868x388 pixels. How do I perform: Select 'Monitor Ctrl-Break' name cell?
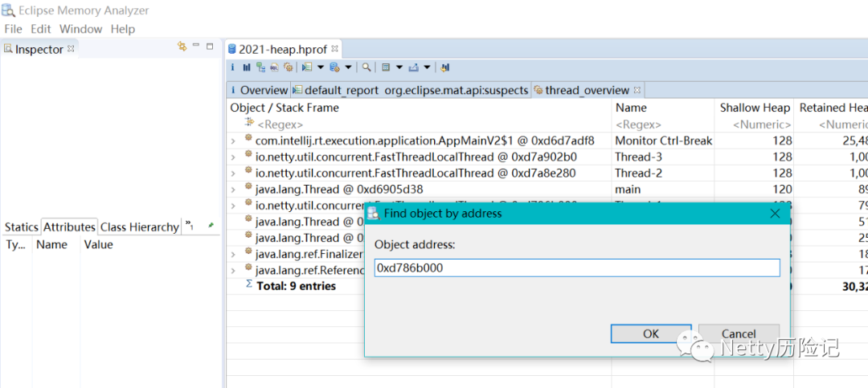click(664, 141)
